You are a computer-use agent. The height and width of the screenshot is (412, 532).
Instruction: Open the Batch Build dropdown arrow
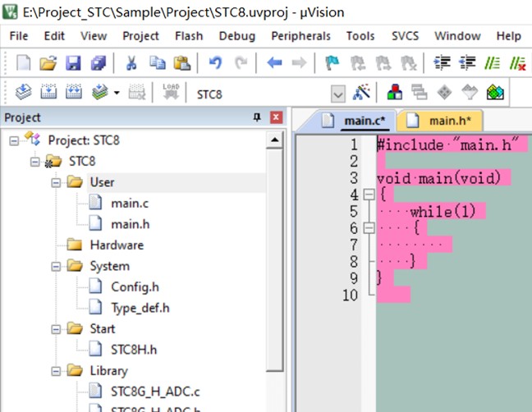point(117,92)
